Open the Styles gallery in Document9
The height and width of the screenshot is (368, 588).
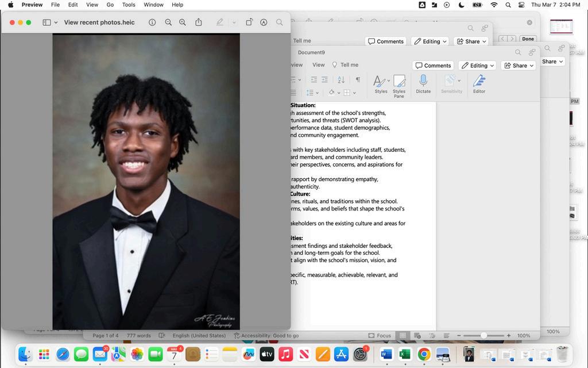pos(381,84)
